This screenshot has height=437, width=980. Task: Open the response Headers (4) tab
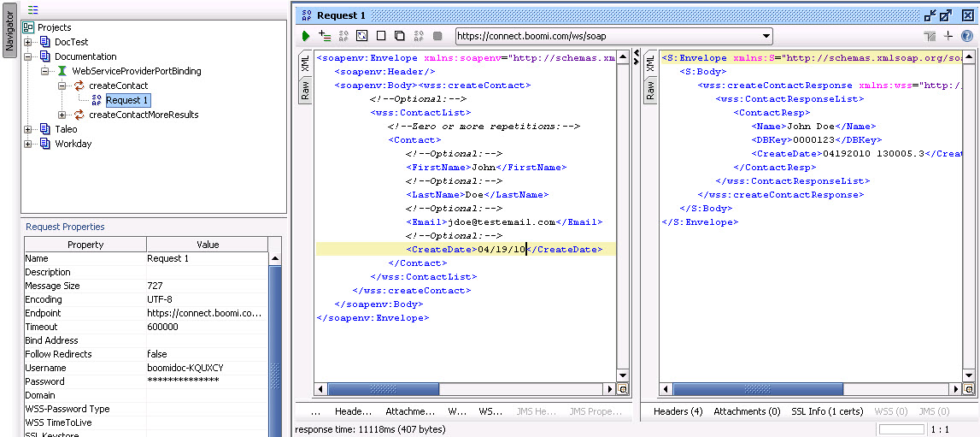tap(678, 411)
